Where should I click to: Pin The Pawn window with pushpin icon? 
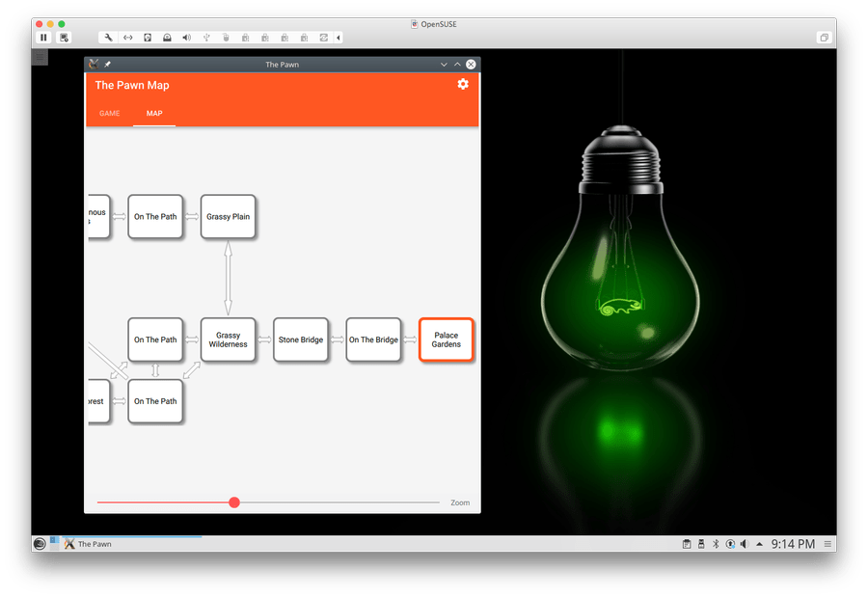coord(108,65)
